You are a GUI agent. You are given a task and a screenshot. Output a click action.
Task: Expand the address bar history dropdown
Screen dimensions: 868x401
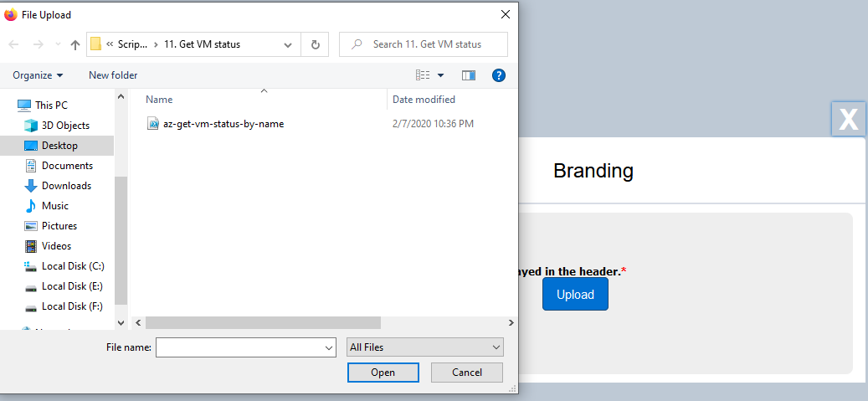(288, 44)
